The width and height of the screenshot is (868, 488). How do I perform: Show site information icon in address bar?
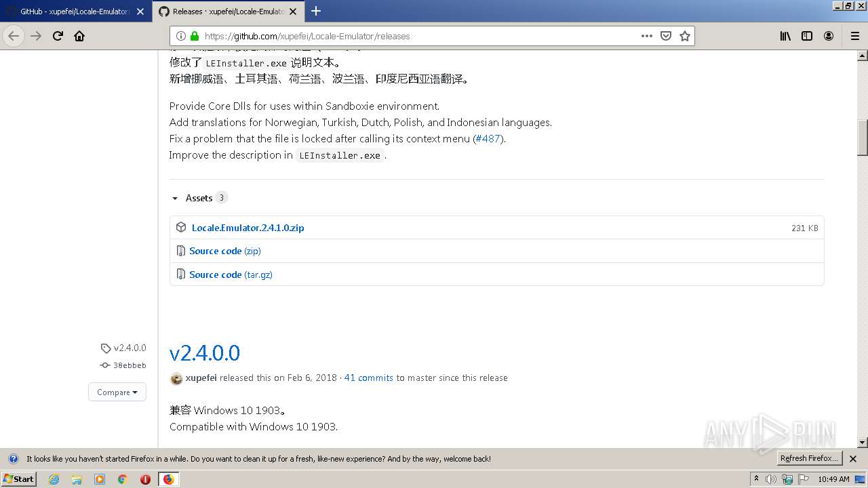tap(181, 36)
